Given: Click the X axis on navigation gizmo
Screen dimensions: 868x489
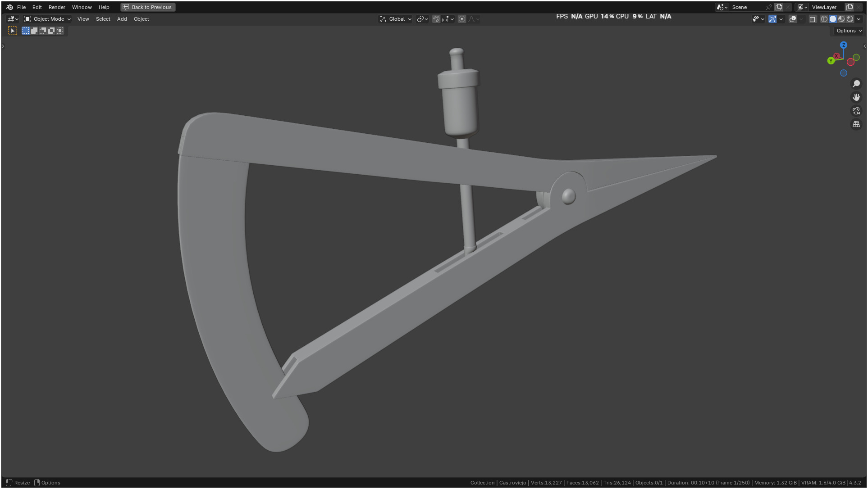Looking at the screenshot, I should coord(836,56).
